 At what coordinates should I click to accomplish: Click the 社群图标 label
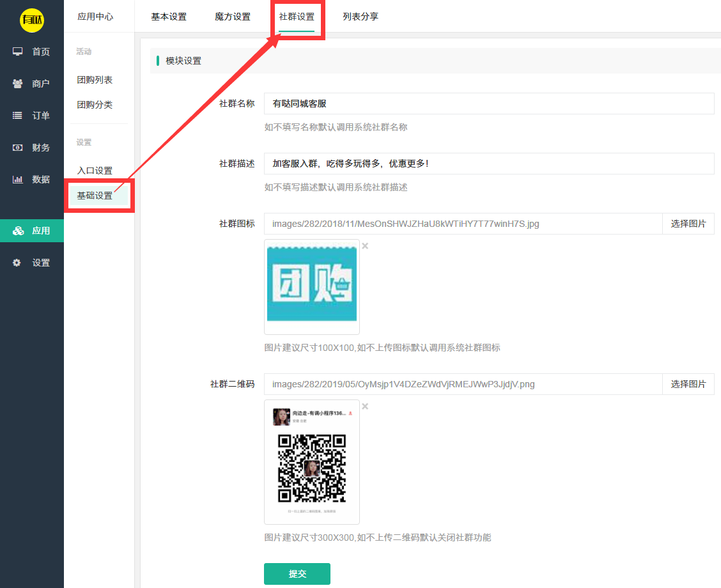pos(236,224)
